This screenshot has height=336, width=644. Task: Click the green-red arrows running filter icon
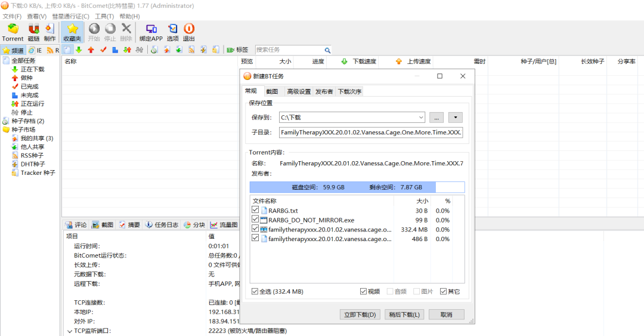pyautogui.click(x=128, y=50)
